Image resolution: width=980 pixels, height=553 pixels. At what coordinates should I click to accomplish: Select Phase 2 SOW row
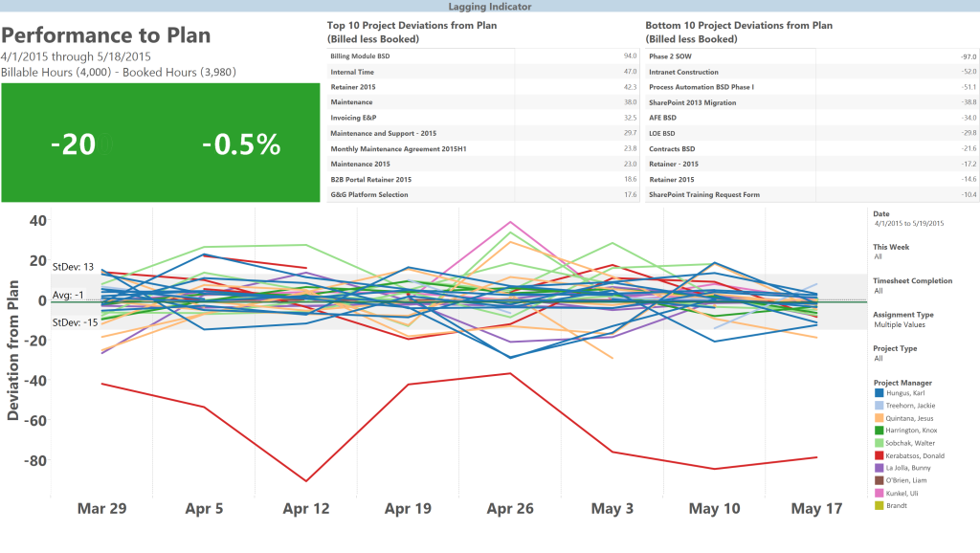click(x=813, y=56)
